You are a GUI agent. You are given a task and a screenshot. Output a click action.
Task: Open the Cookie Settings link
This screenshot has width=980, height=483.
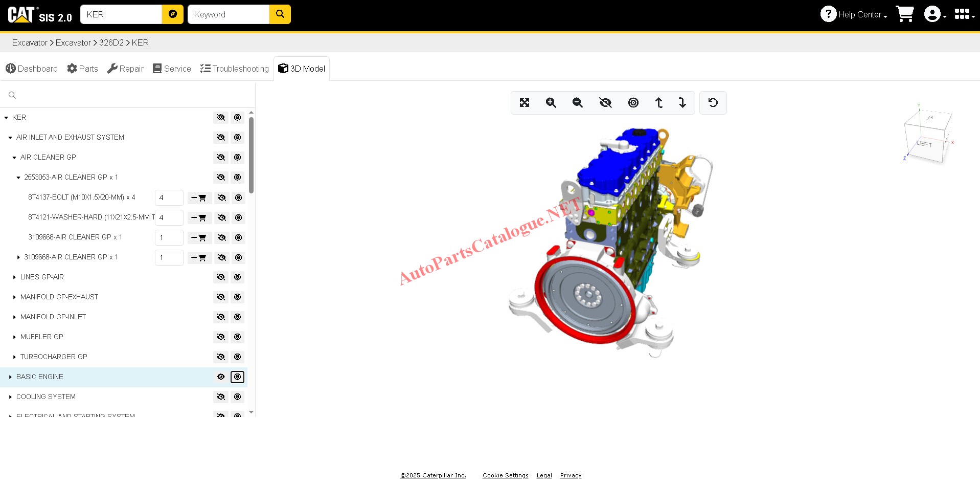point(506,475)
